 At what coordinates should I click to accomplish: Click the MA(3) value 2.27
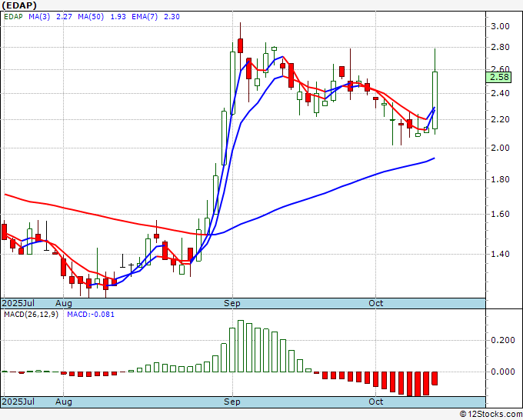(x=64, y=17)
